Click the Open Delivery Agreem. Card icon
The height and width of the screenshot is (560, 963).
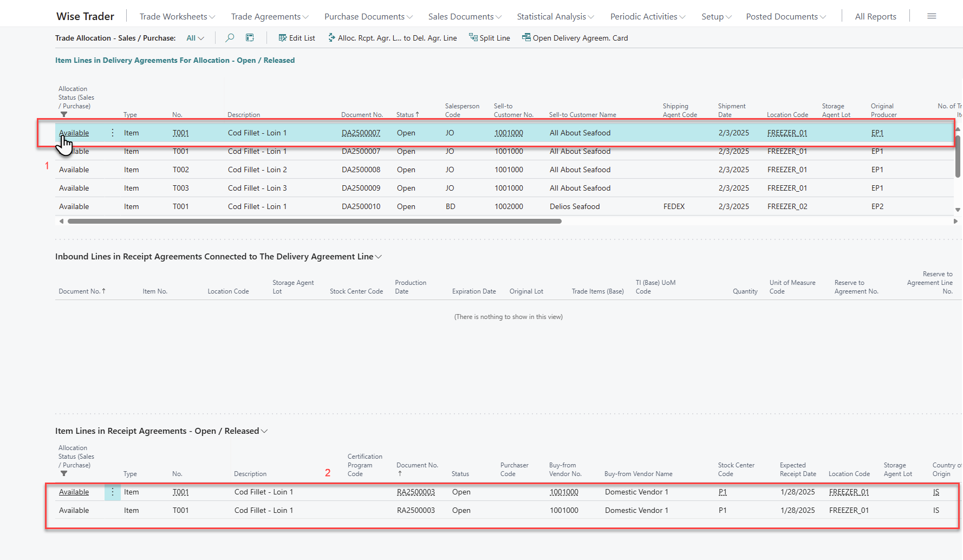pyautogui.click(x=526, y=38)
